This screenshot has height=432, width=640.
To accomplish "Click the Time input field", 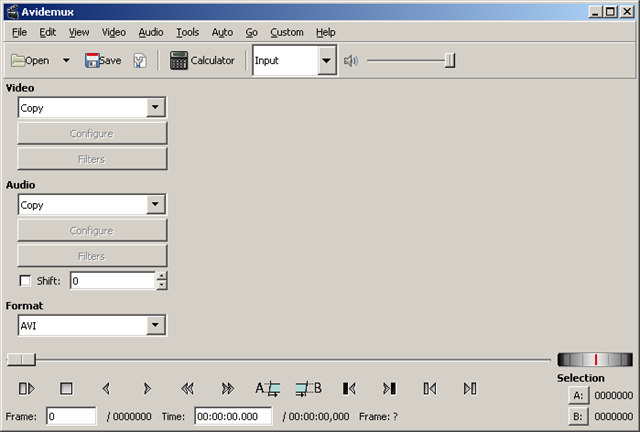I will (x=233, y=416).
